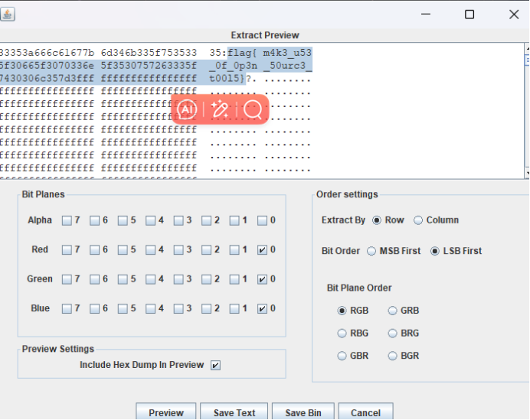Select Blue bit plane 1
The image size is (530, 420).
click(x=234, y=309)
